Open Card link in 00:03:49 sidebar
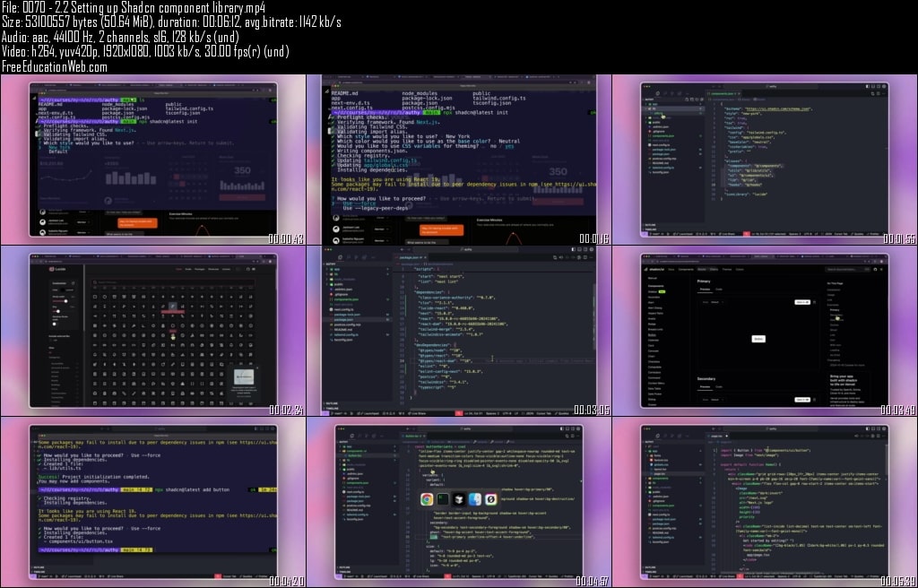 coord(651,345)
